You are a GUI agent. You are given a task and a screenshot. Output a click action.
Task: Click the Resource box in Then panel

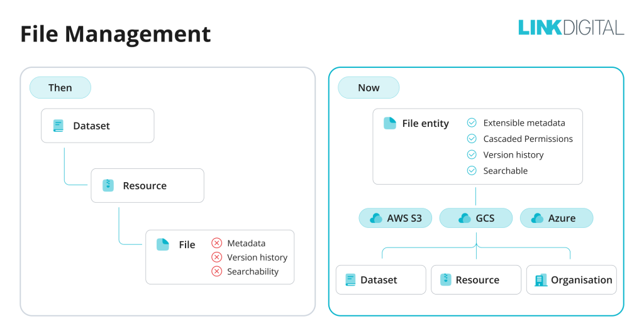coord(147,185)
